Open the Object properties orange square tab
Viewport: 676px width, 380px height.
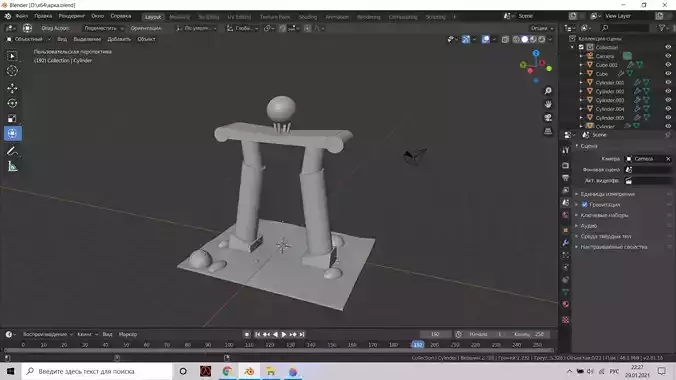coord(566,231)
